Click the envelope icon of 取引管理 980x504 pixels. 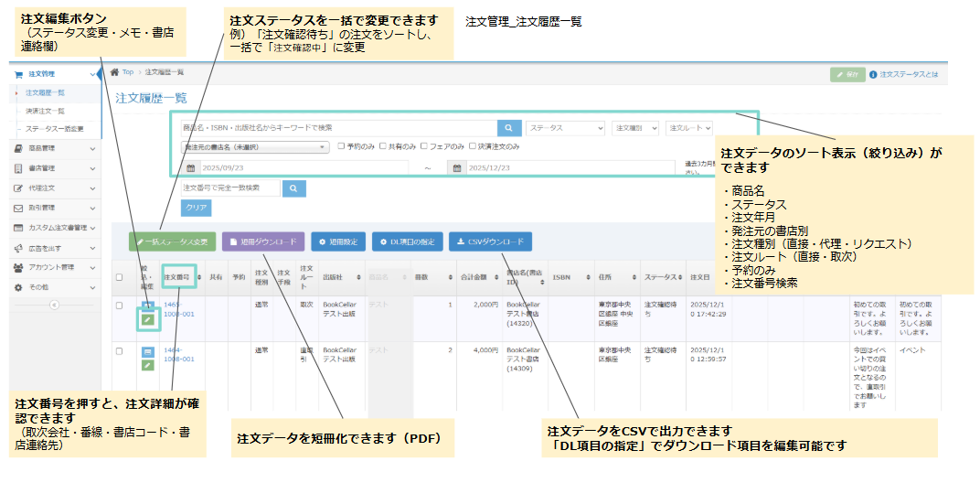click(18, 208)
